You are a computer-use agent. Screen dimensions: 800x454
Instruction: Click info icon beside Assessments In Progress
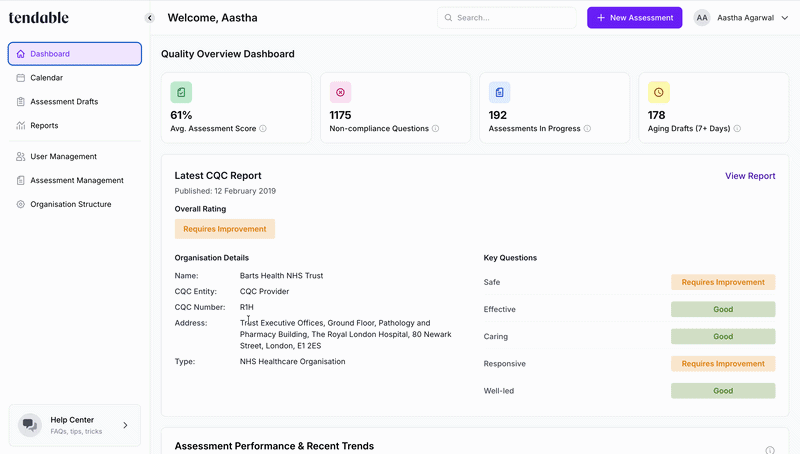pos(587,129)
